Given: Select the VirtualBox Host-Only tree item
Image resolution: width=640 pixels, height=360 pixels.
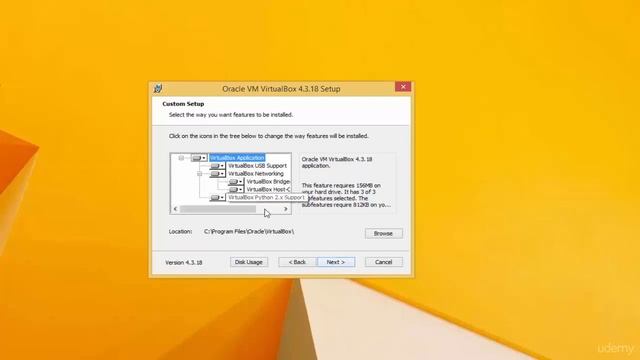Looking at the screenshot, I should click(268, 190).
